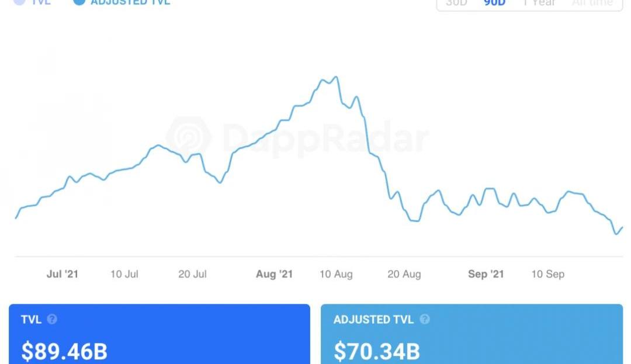Click the Jul '21 axis label
The height and width of the screenshot is (364, 631).
[63, 274]
